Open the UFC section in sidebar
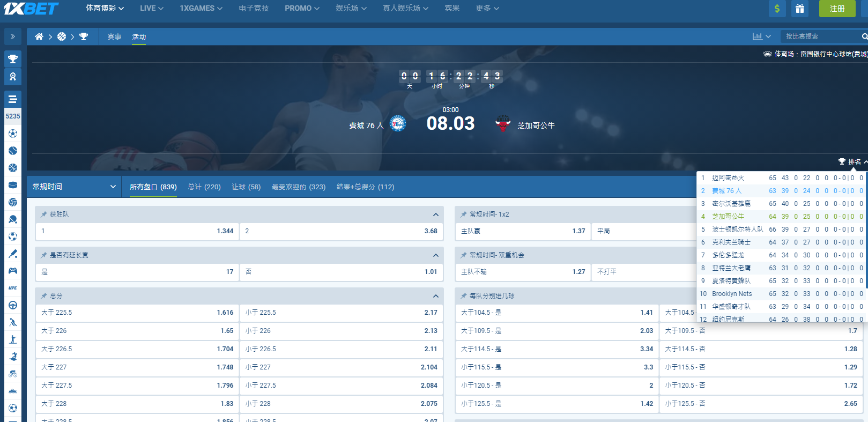868x422 pixels. [13, 288]
